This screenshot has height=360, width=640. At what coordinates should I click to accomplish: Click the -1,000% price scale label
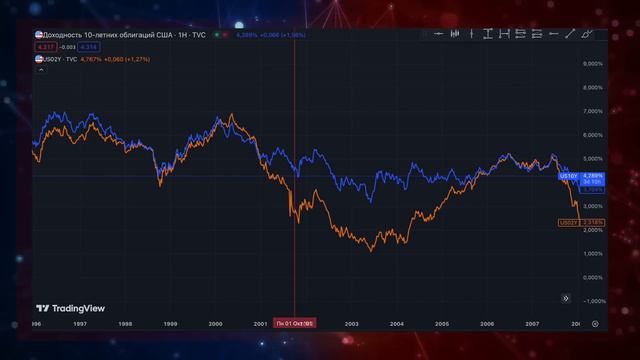594,301
